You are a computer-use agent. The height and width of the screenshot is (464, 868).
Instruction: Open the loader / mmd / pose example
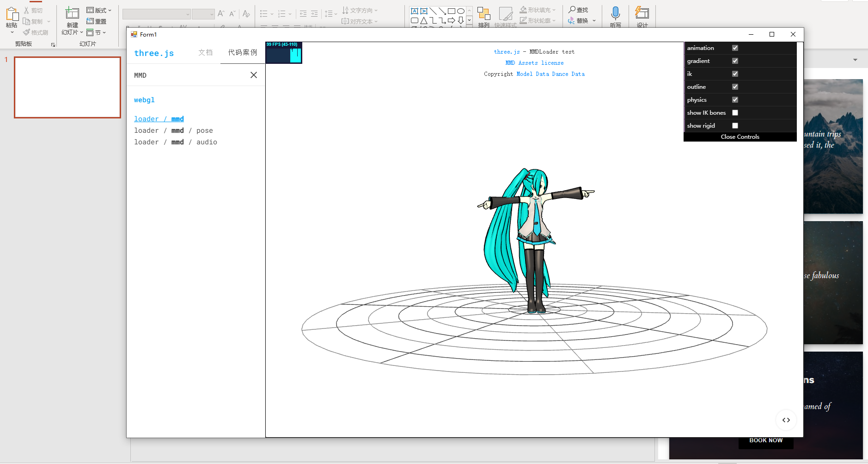point(173,130)
